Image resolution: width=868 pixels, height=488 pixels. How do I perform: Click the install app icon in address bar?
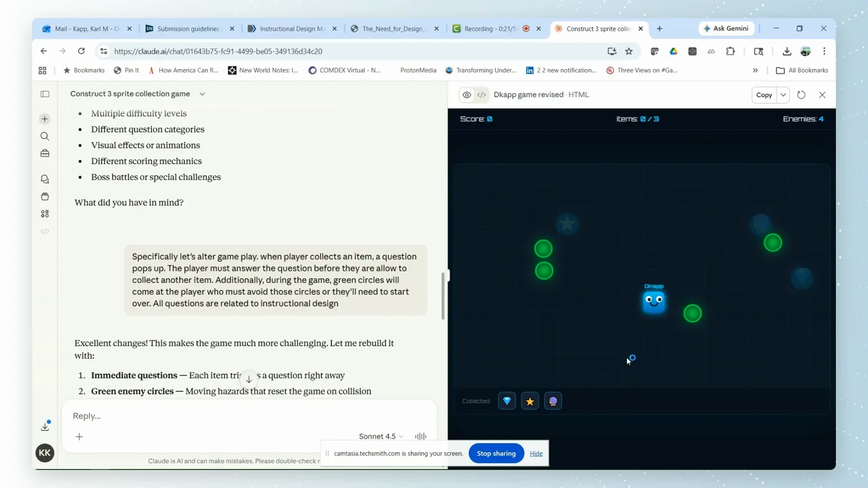(x=612, y=51)
